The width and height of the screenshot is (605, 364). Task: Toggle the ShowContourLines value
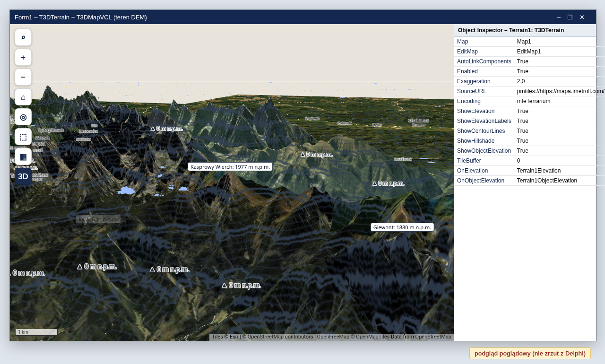tap(523, 131)
